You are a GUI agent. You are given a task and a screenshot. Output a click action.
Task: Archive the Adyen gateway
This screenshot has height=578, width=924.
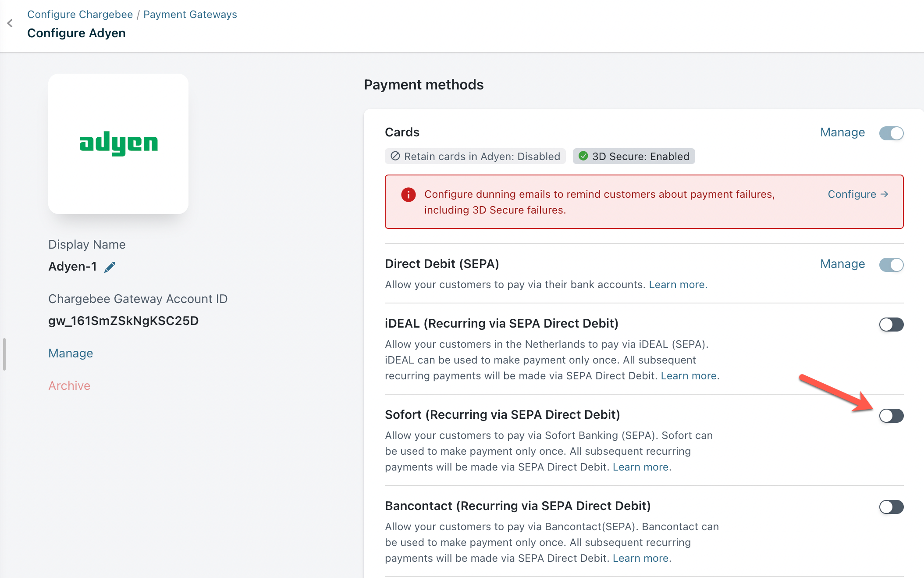pyautogui.click(x=69, y=386)
